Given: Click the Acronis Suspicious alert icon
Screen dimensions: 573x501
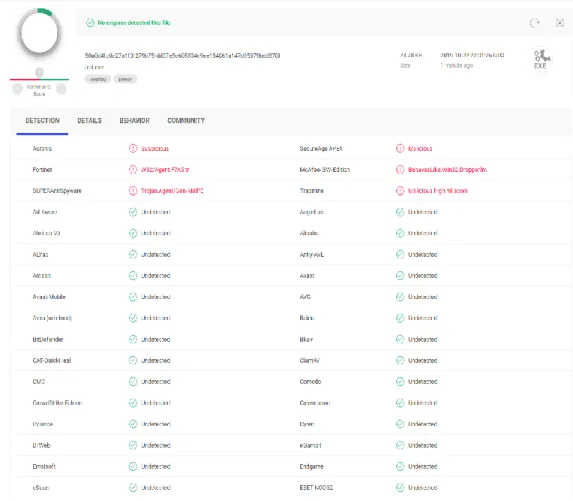Looking at the screenshot, I should pos(133,148).
